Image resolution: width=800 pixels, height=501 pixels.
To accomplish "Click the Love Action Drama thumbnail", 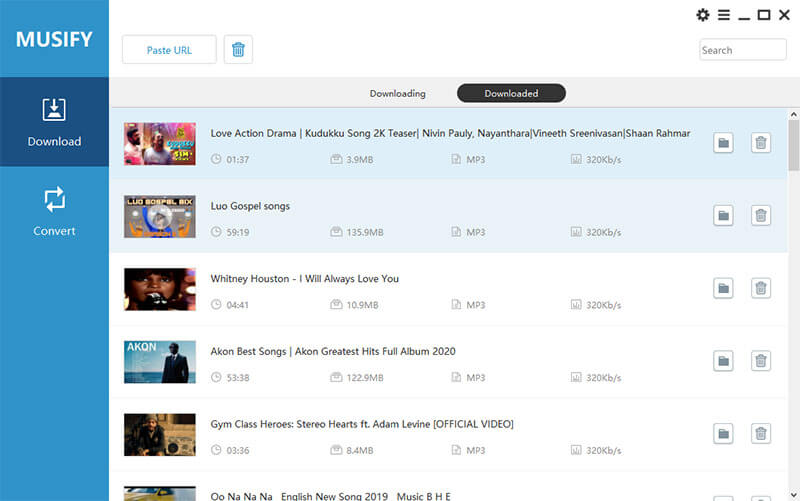I will click(x=160, y=143).
